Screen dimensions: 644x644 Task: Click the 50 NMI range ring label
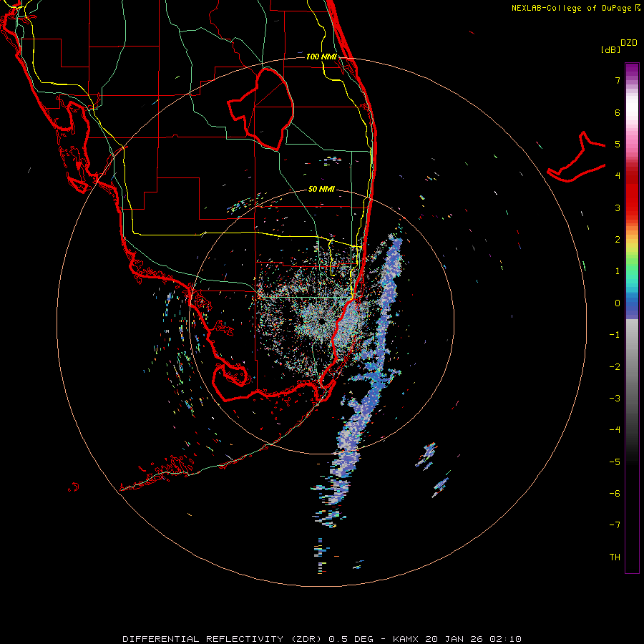click(321, 189)
